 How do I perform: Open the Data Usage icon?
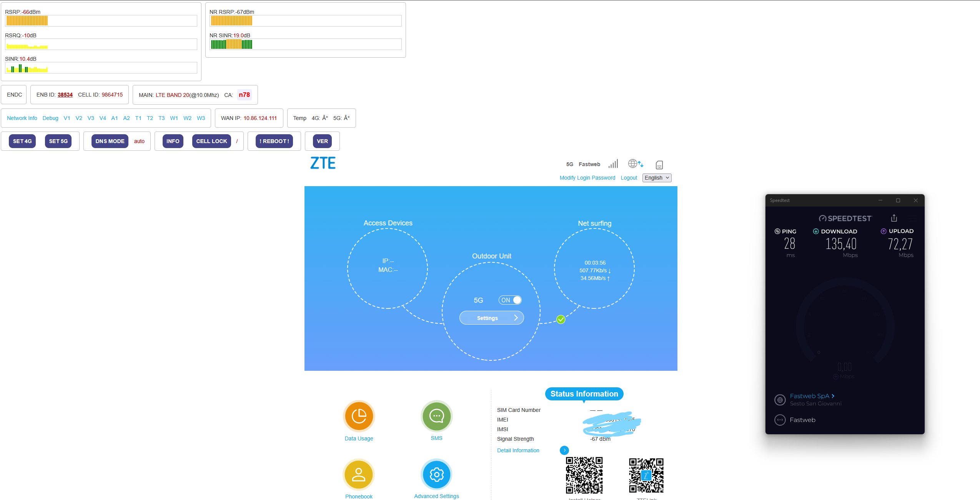[x=359, y=416]
